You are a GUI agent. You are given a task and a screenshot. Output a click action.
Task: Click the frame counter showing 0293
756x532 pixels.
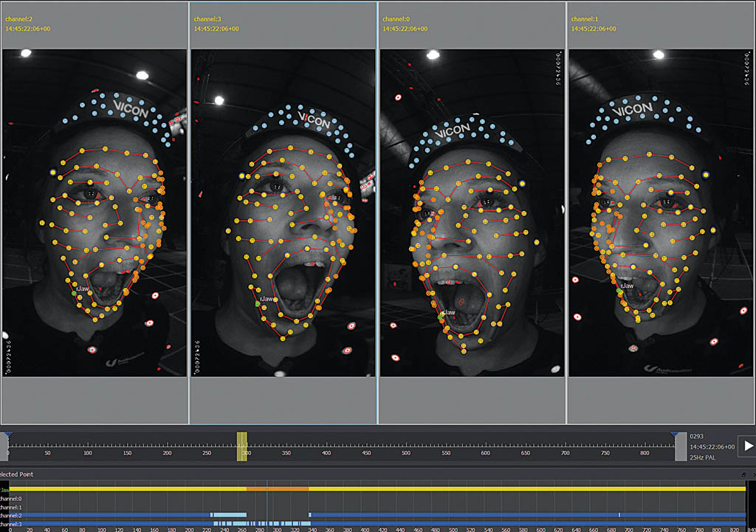coord(696,436)
